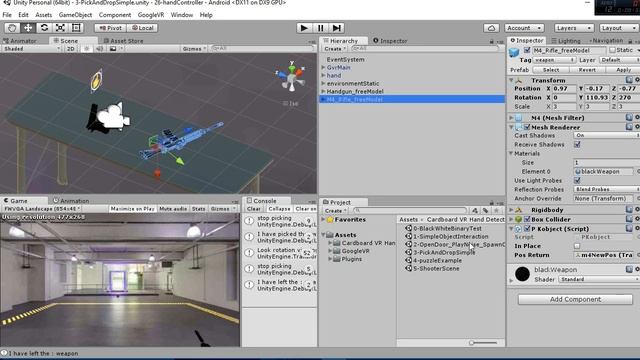Viewport: 640px width, 360px height.
Task: Click Project search by label icon
Action: click(x=485, y=211)
